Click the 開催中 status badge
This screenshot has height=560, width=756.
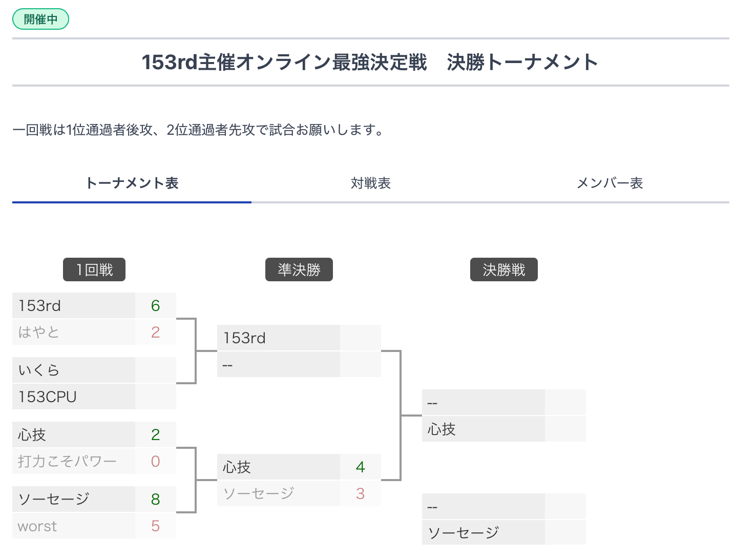coord(40,19)
